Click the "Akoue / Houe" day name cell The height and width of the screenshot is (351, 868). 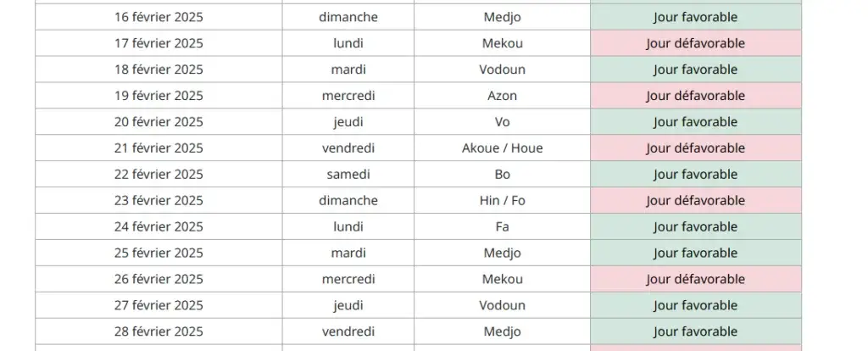(x=502, y=148)
